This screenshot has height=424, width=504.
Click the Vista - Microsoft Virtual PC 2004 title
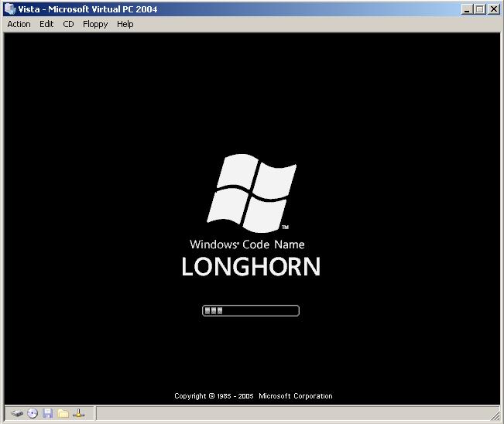(87, 9)
